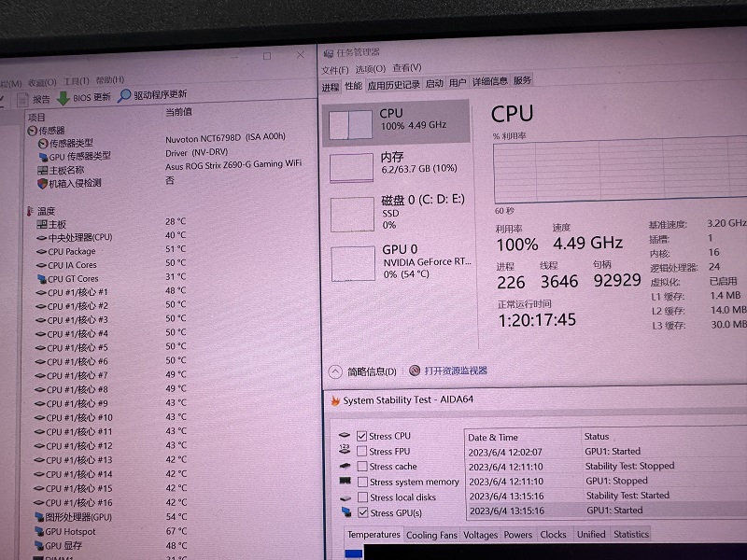Viewport: 747px width, 560px height.
Task: Open the Cooling Fans tab
Action: (x=431, y=535)
